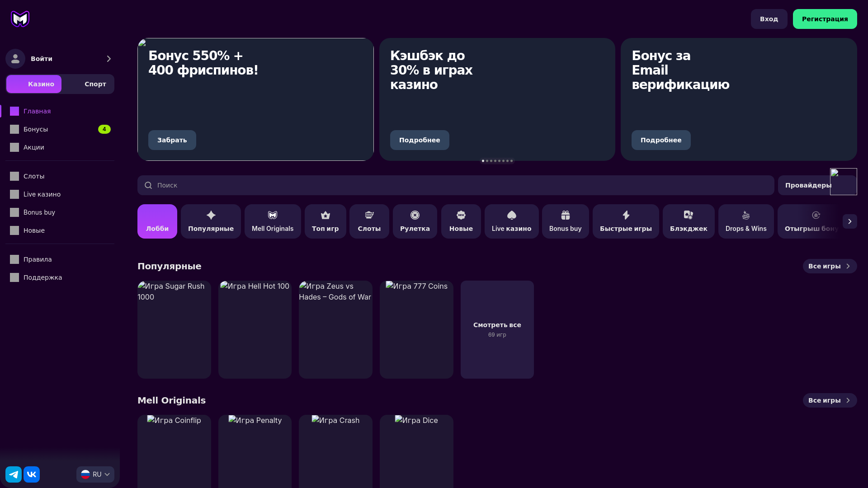This screenshot has width=868, height=488.
Task: Click the Bonus buy sidebar icon
Action: coord(14,212)
